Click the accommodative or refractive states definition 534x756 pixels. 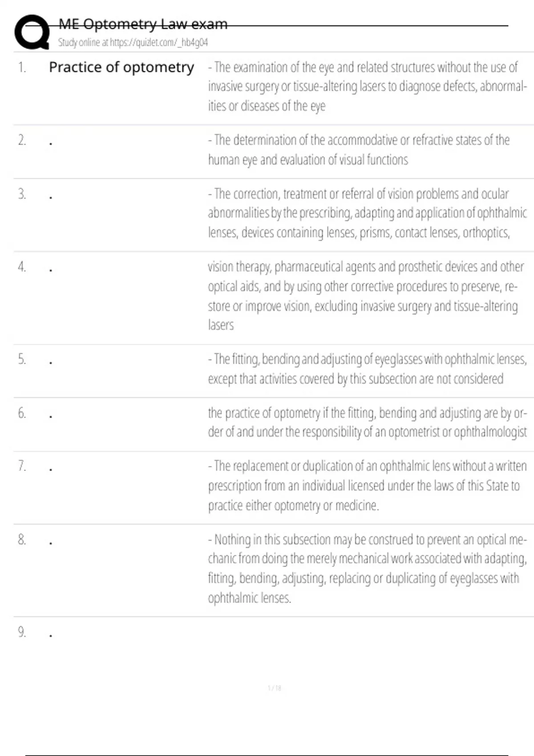coord(359,149)
